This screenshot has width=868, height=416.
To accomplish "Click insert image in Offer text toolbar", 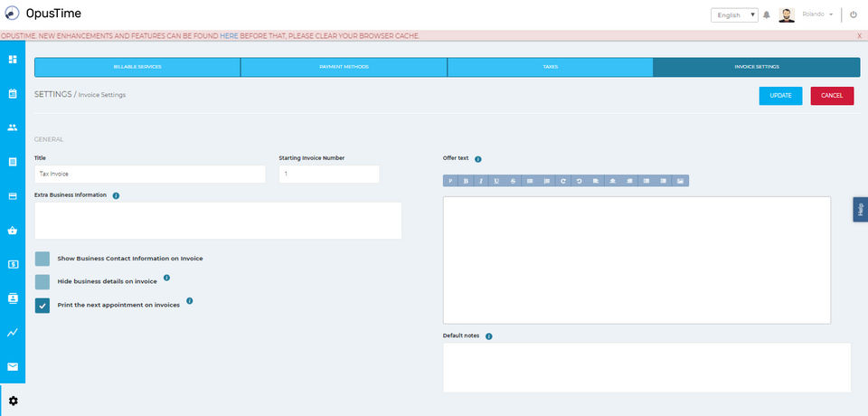I will pos(680,181).
